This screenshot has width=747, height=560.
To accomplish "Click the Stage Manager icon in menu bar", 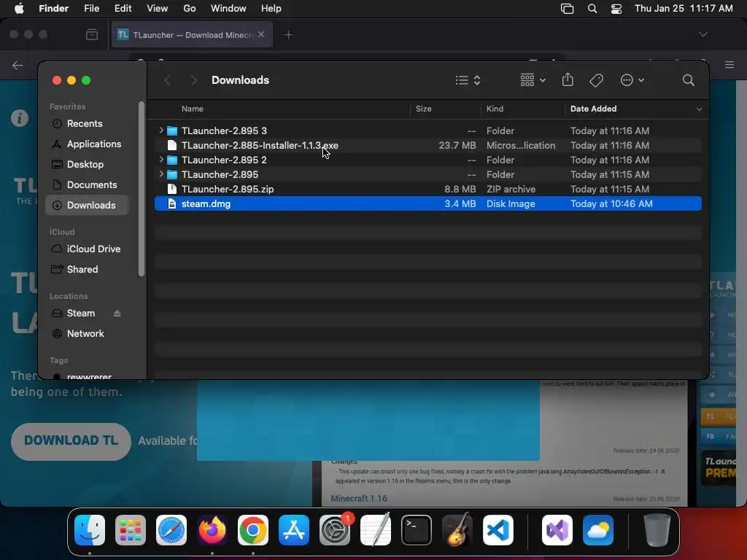I will coord(567,9).
